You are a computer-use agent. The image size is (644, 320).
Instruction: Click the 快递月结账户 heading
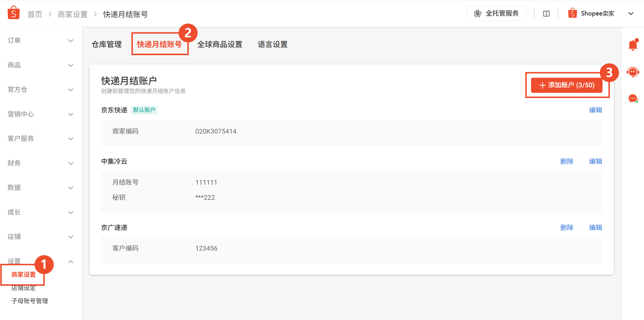click(x=129, y=81)
